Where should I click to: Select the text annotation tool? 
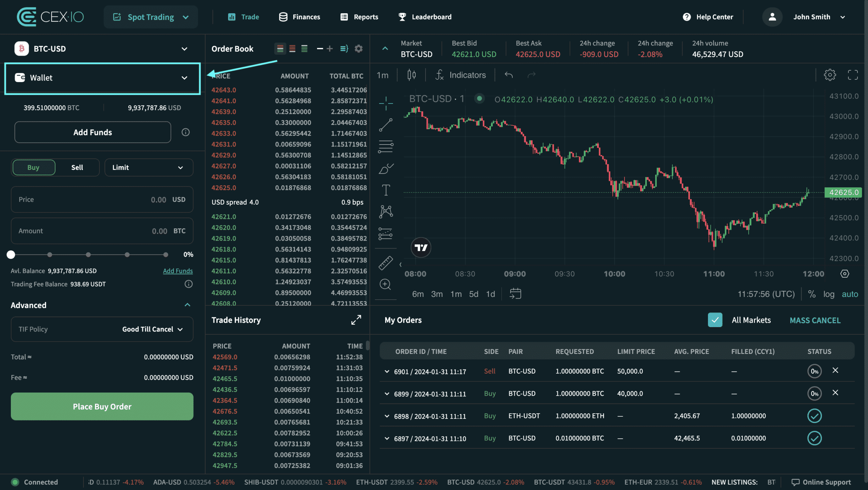(386, 190)
